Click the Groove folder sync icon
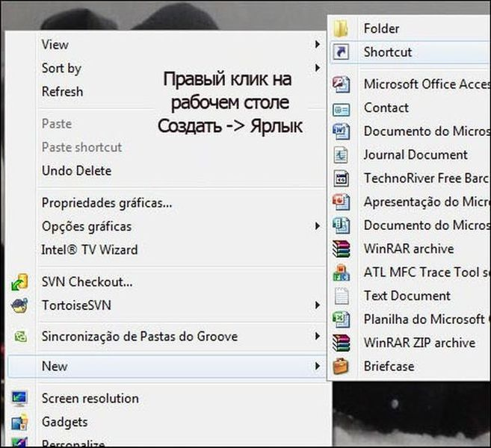This screenshot has width=491, height=448. (20, 336)
